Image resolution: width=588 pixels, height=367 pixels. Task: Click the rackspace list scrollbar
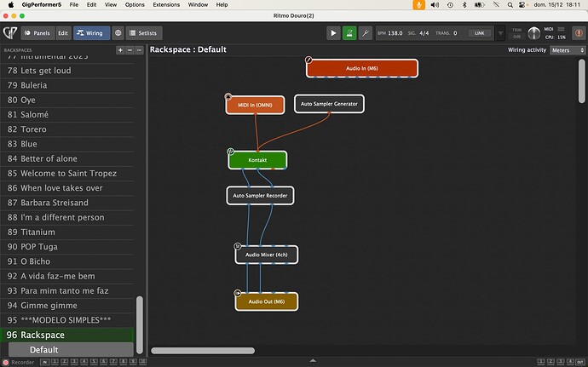(x=139, y=325)
